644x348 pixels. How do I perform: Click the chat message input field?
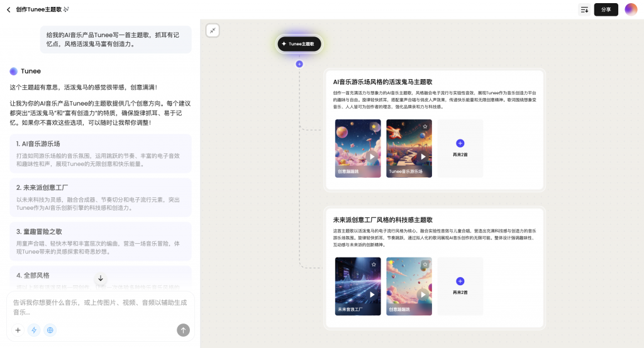pyautogui.click(x=101, y=307)
